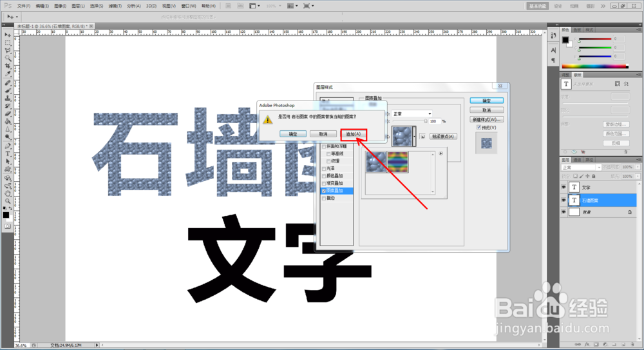Switch to 色板 (Swatches) tab
Image resolution: width=644 pixels, height=350 pixels.
[578, 30]
